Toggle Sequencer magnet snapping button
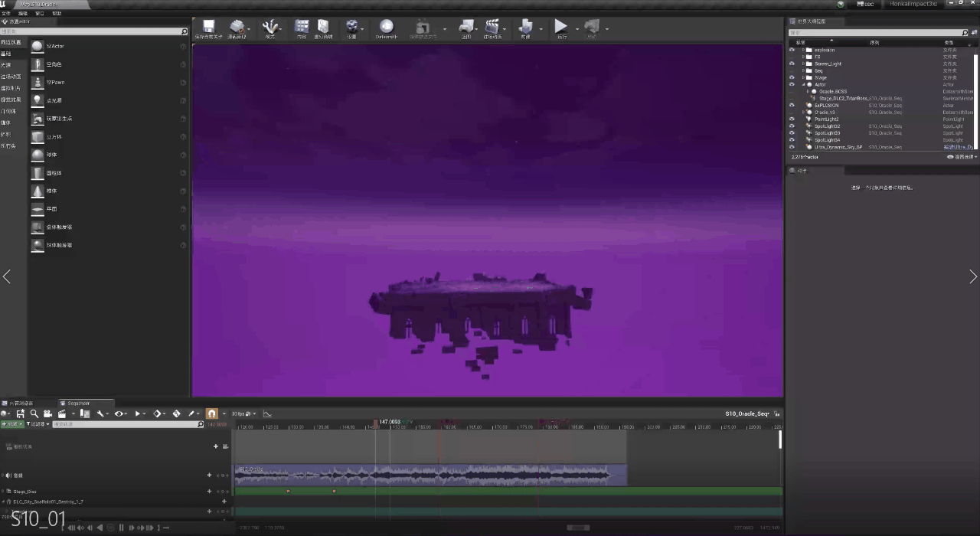Viewport: 980px width, 536px height. tap(212, 413)
